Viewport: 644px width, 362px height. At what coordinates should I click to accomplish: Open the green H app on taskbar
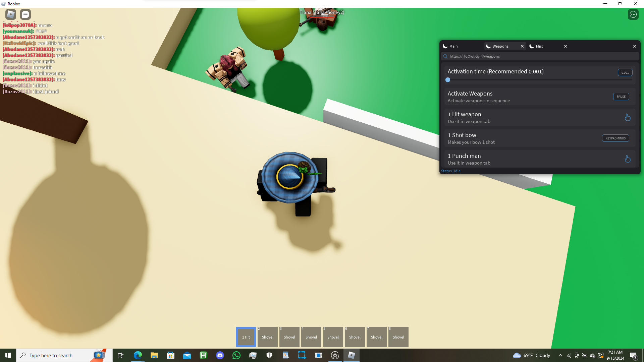pos(203,355)
